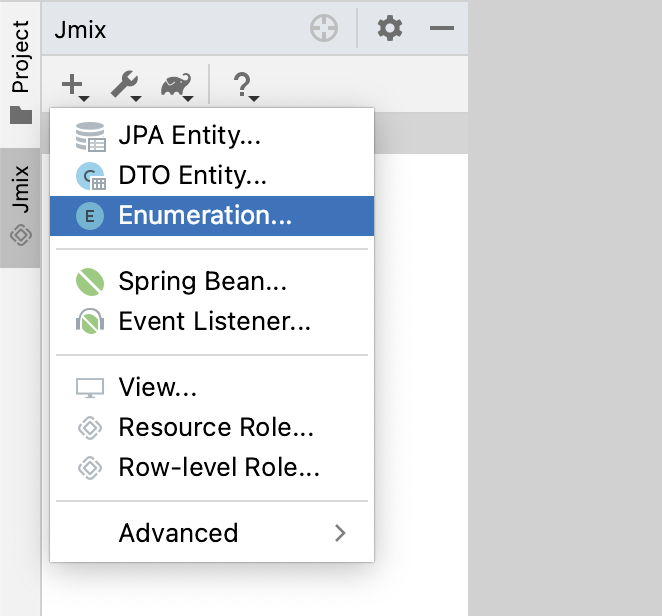Select the Enumeration... menu item

tap(205, 216)
